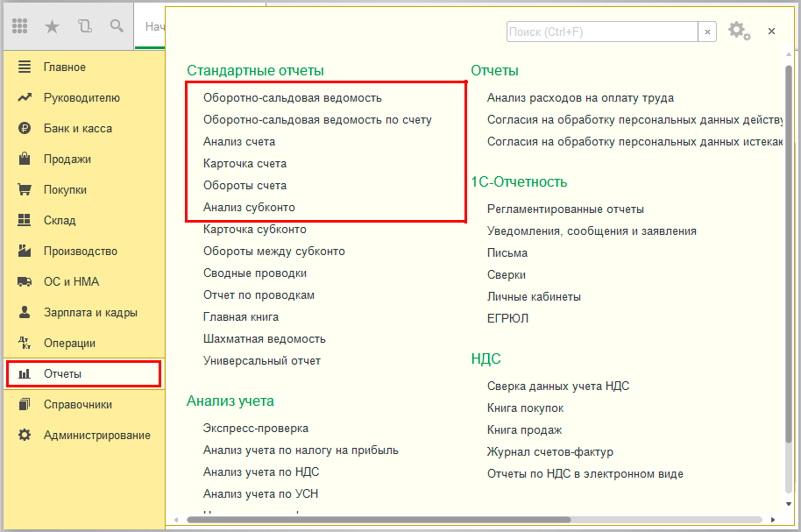Viewport: 801px width, 532px height.
Task: Open the Письма link
Action: coord(507,253)
